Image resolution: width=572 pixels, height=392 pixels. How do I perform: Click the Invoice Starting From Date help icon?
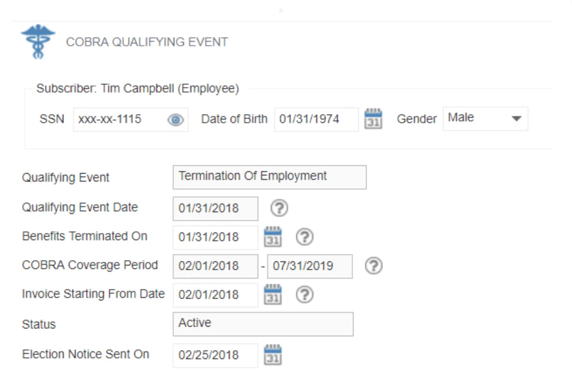pyautogui.click(x=304, y=294)
